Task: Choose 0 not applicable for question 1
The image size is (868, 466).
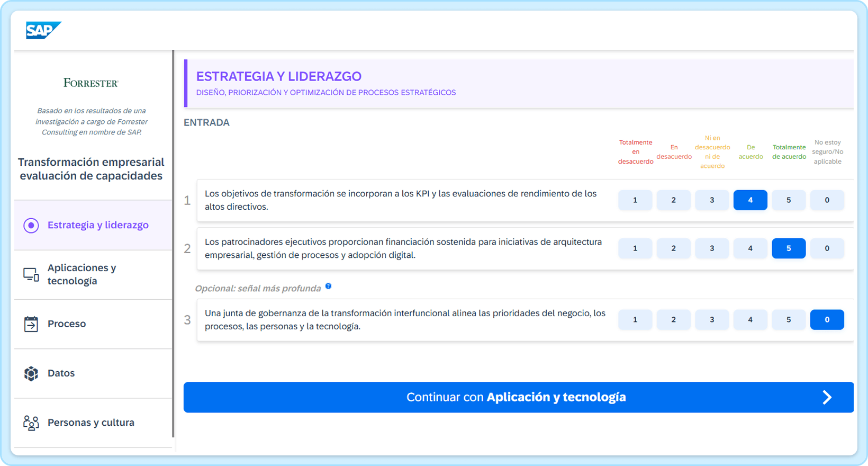Action: [x=827, y=200]
